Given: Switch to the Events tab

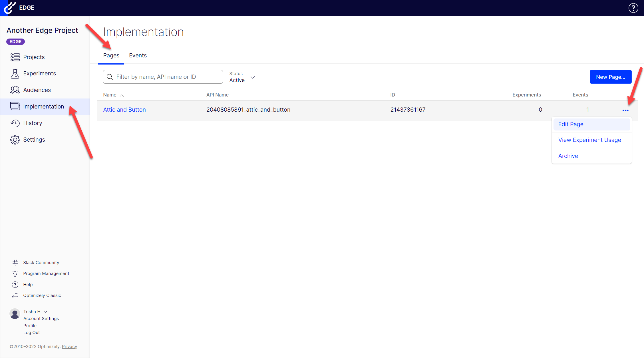Looking at the screenshot, I should pos(138,55).
